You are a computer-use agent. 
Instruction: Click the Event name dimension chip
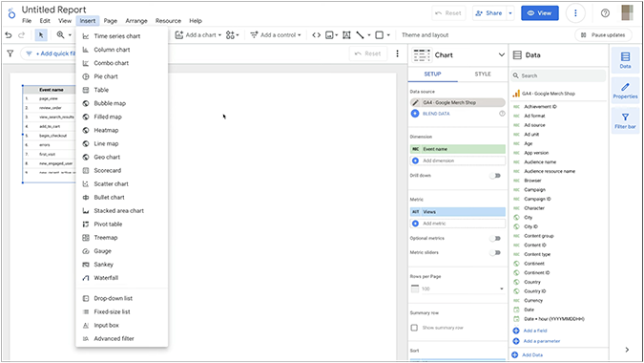(458, 149)
